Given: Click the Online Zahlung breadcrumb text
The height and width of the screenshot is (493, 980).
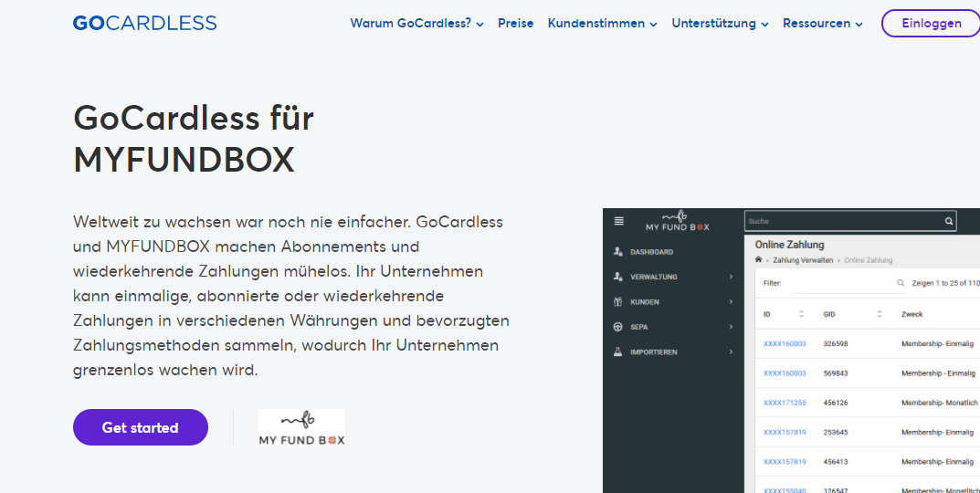Looking at the screenshot, I should click(x=869, y=260).
